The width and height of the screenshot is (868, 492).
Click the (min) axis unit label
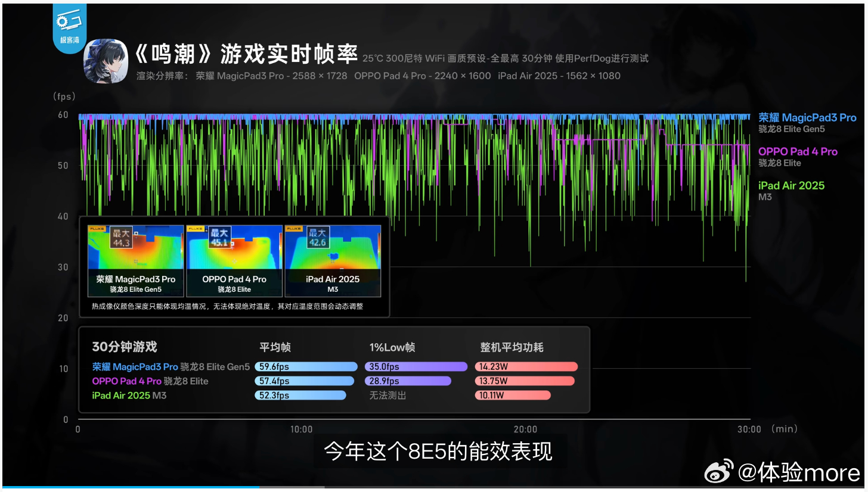coord(783,429)
